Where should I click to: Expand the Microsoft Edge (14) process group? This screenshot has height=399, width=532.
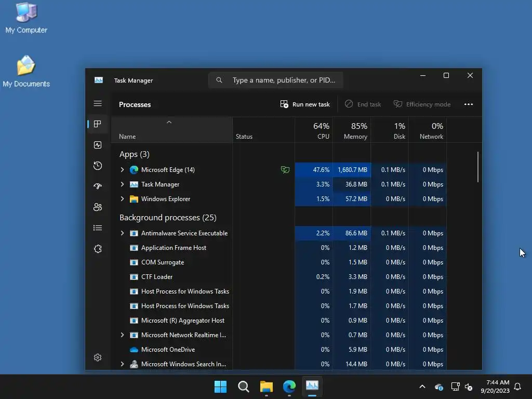(122, 170)
